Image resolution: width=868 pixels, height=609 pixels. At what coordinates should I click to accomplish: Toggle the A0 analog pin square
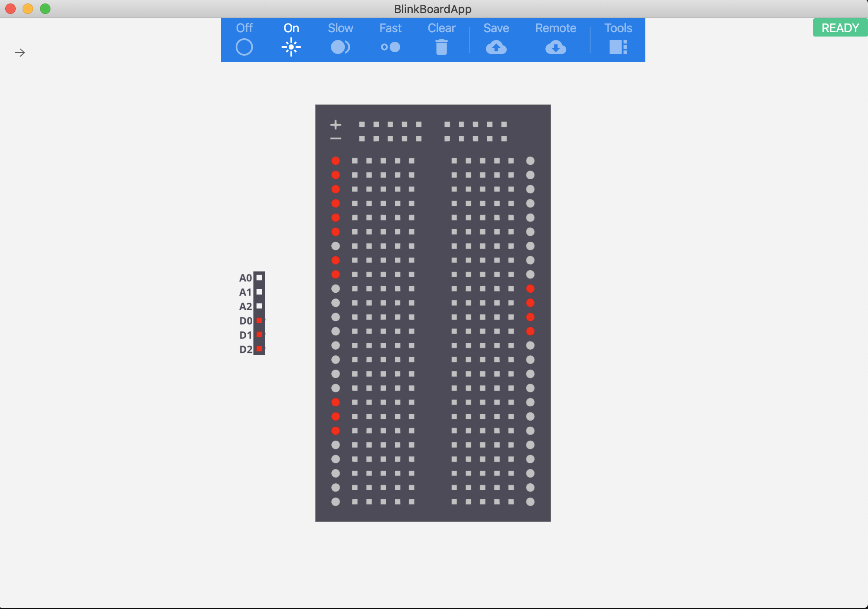(259, 278)
